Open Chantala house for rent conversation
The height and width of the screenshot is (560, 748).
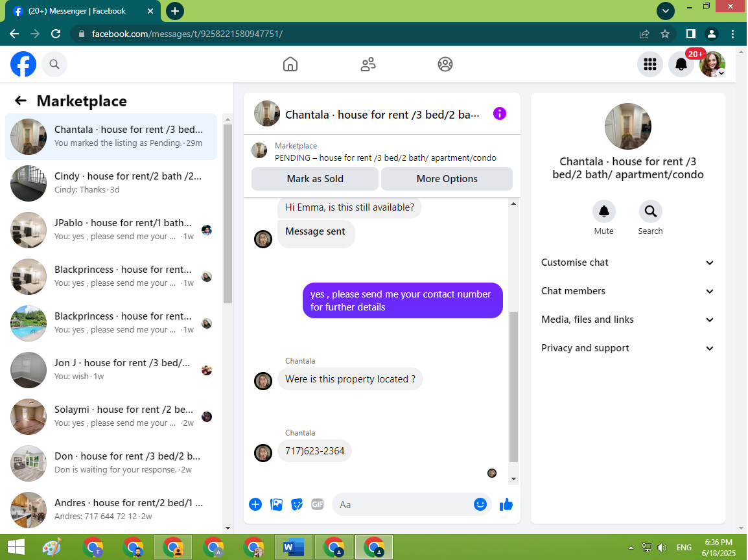(111, 136)
